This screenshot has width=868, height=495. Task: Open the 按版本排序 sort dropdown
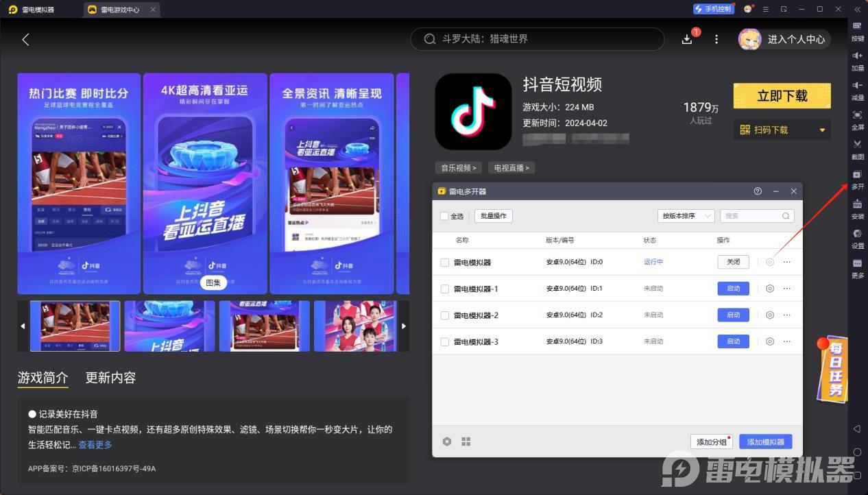point(686,216)
